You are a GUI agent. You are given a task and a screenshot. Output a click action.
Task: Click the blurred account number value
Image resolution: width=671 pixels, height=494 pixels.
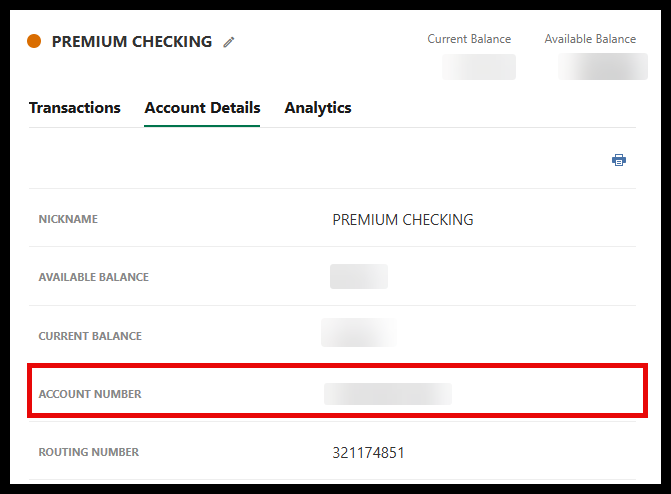coord(388,394)
